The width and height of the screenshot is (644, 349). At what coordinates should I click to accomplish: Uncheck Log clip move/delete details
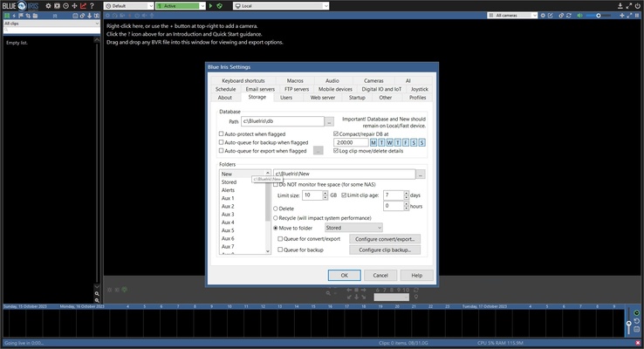[x=336, y=151]
